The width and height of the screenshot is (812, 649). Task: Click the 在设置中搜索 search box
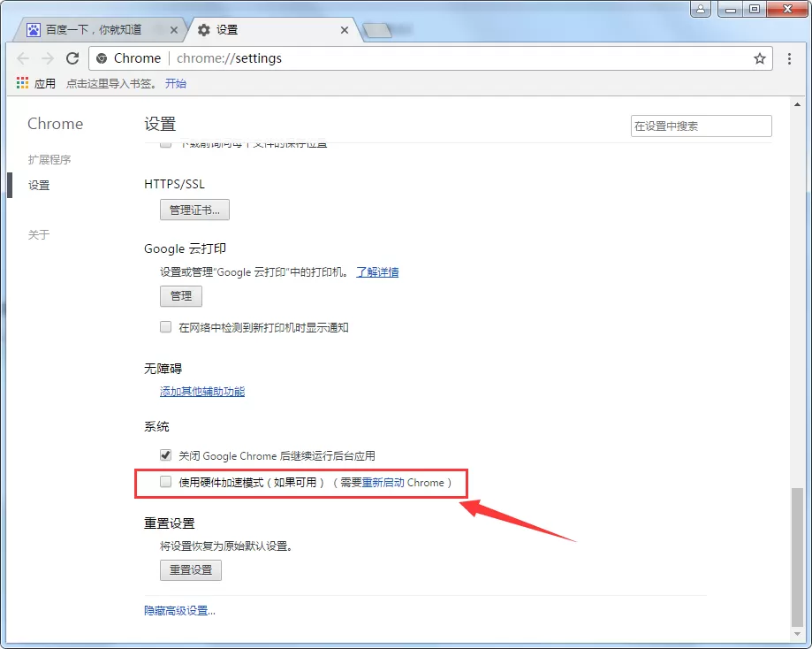pos(702,126)
